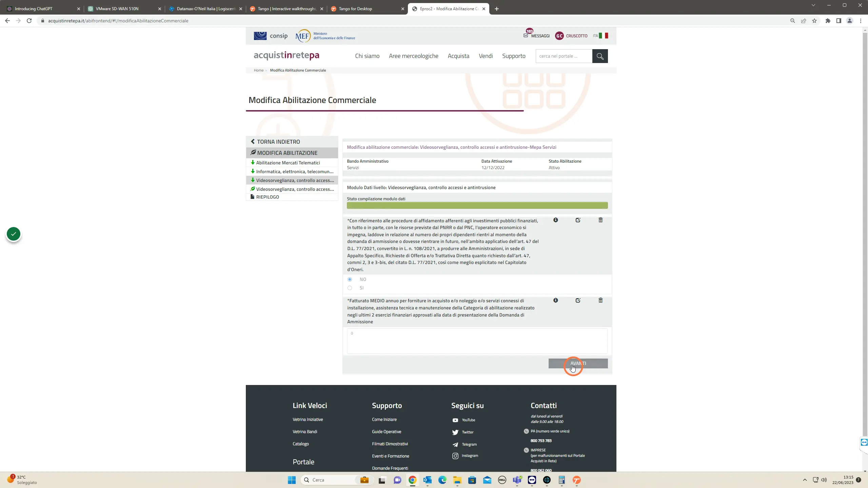Reload the page with the refresh icon

(29, 21)
